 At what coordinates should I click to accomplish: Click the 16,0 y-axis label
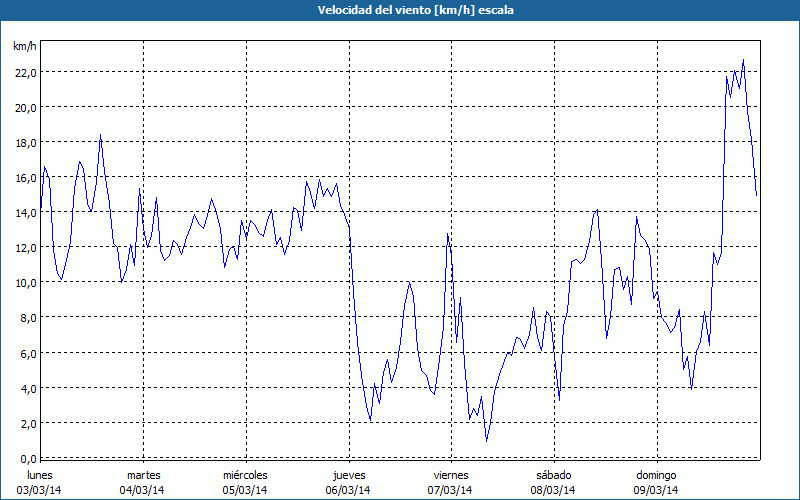(x=25, y=177)
